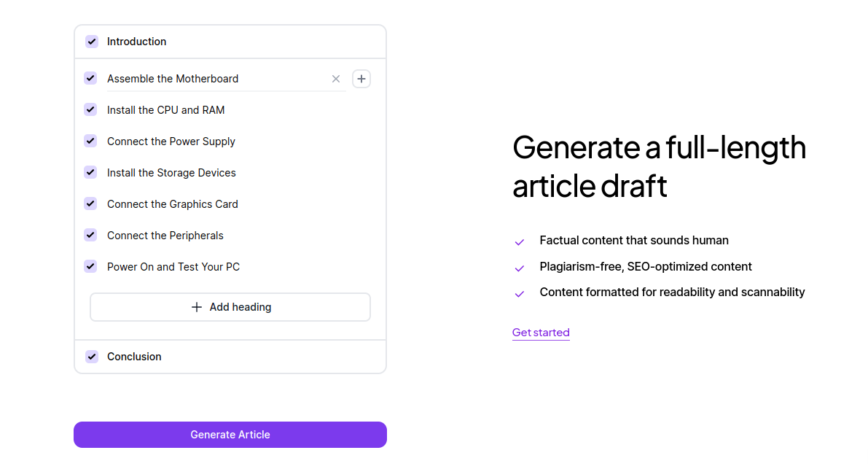Uncheck the Introduction checkbox
This screenshot has height=469, width=868.
click(x=92, y=42)
